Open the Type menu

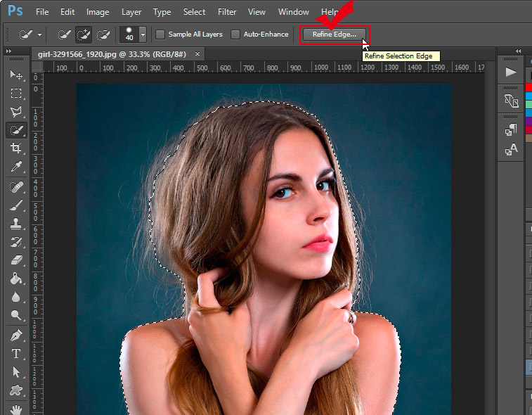point(162,12)
